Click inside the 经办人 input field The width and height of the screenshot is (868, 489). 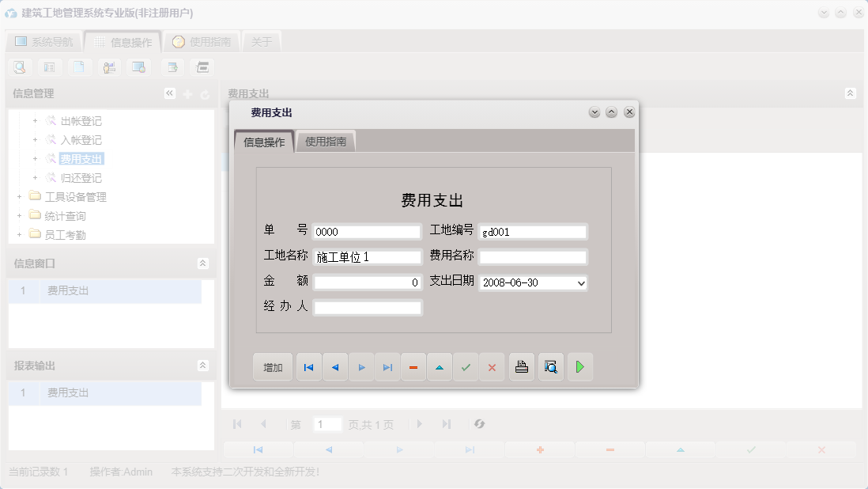click(367, 307)
